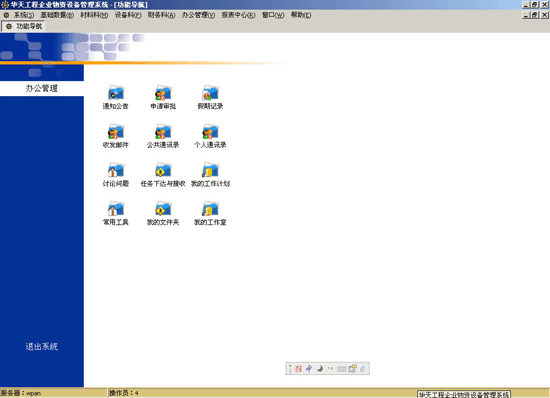Open the 个人通讯录 icon
Viewport: 550px width, 398px height.
[x=210, y=131]
